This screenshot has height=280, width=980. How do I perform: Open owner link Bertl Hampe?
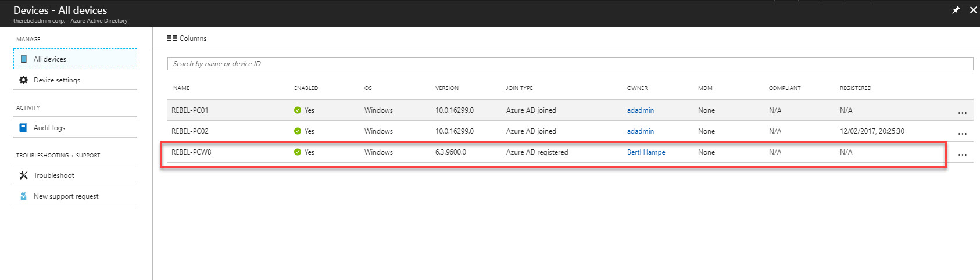pos(646,152)
